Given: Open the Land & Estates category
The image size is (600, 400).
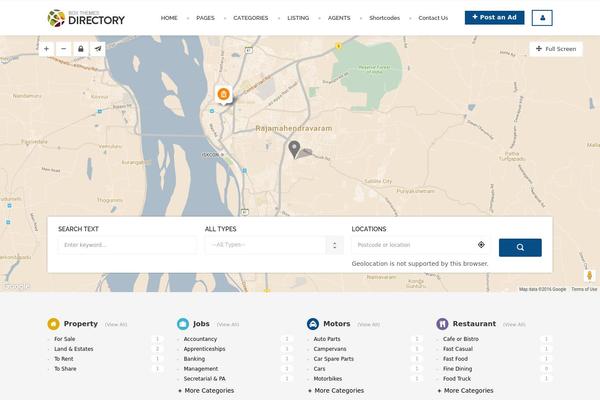Looking at the screenshot, I should [74, 349].
